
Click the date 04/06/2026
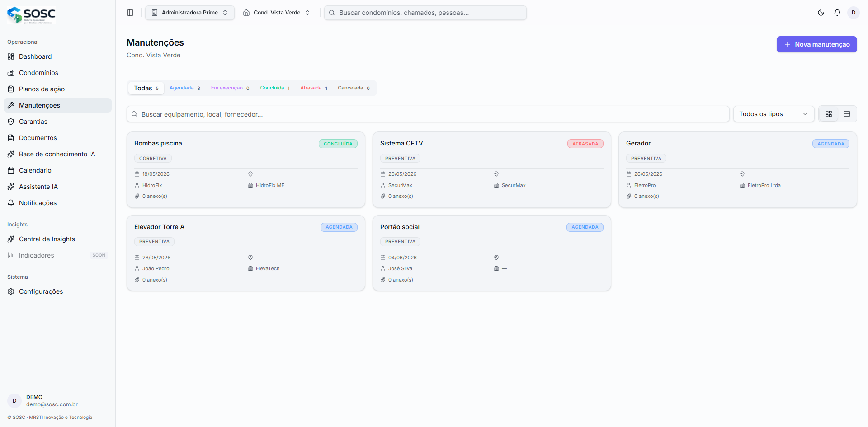pos(402,258)
